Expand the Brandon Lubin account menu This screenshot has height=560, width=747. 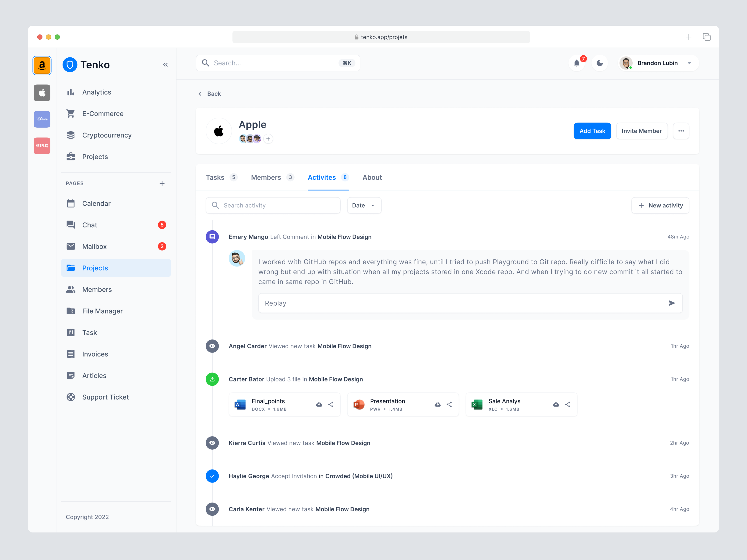tap(689, 63)
